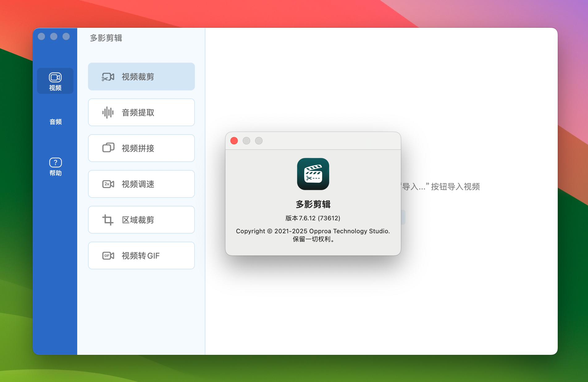Click the 多影剪辑 title in main window

(106, 38)
